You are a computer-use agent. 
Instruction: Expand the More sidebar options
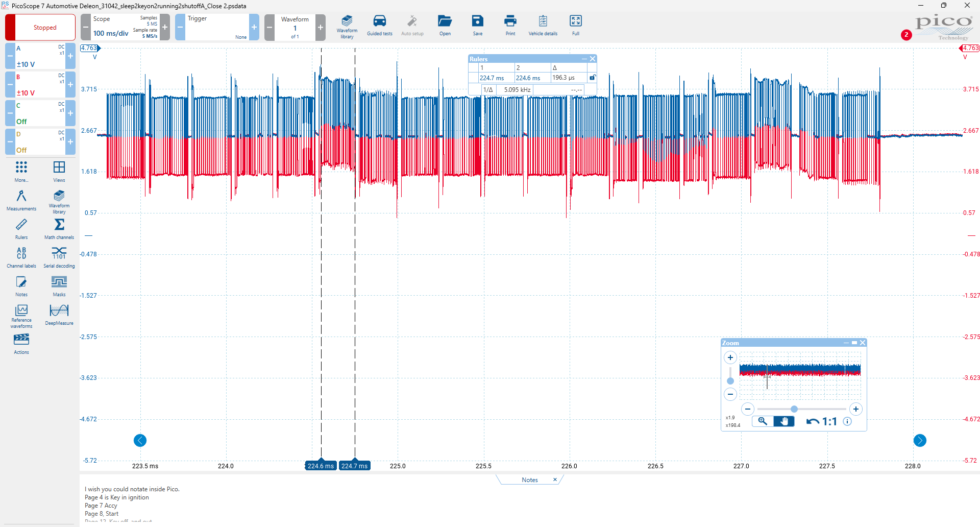[x=21, y=170]
